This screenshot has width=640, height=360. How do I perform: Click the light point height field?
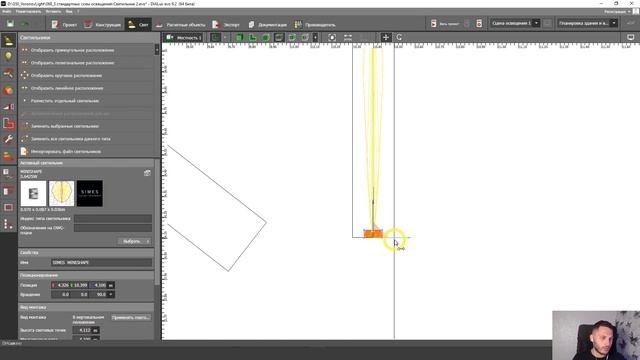[x=86, y=330]
